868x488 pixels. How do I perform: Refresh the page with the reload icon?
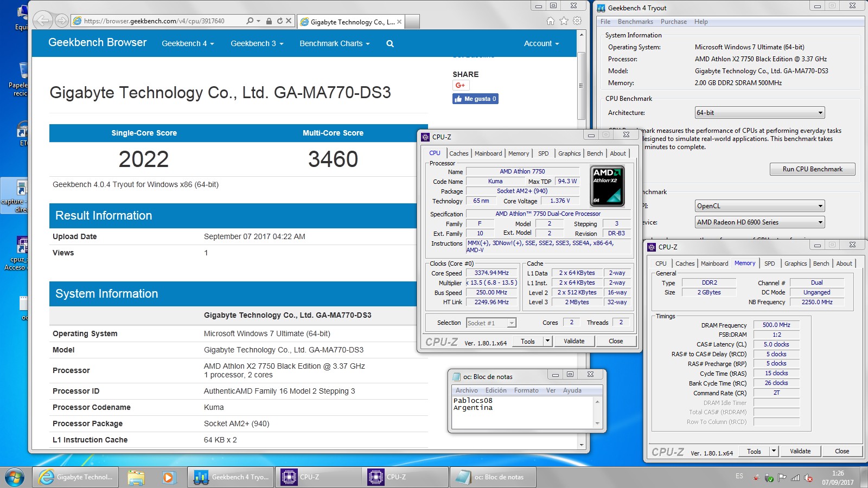[x=280, y=21]
